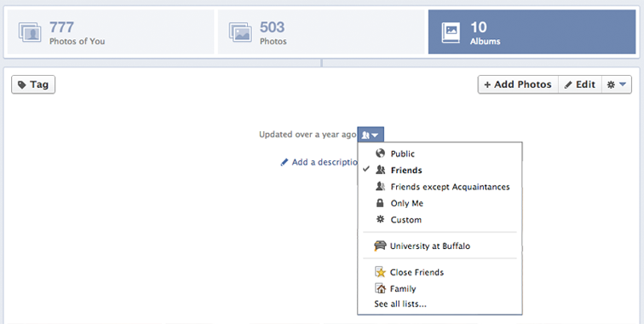Select the 10 Albums tab
The image size is (644, 324).
click(532, 32)
